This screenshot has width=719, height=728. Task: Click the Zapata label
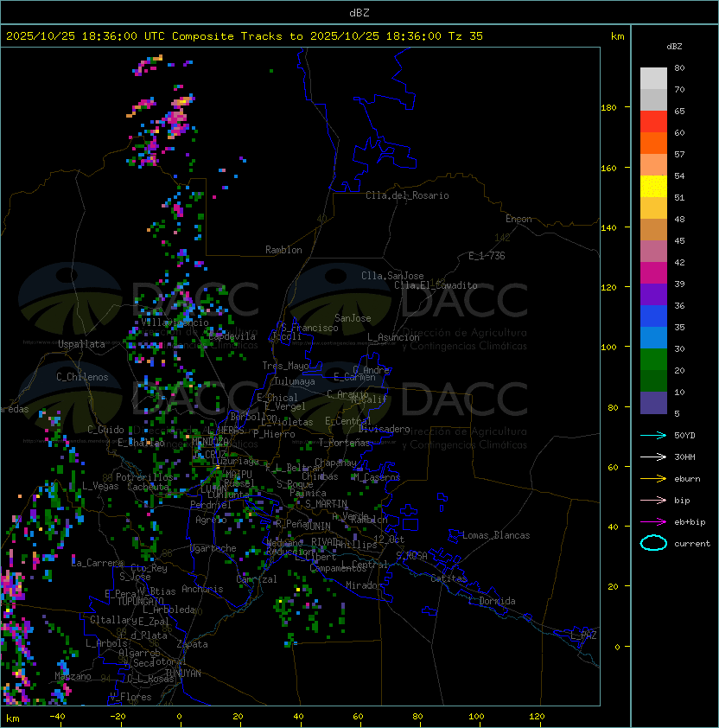click(192, 644)
